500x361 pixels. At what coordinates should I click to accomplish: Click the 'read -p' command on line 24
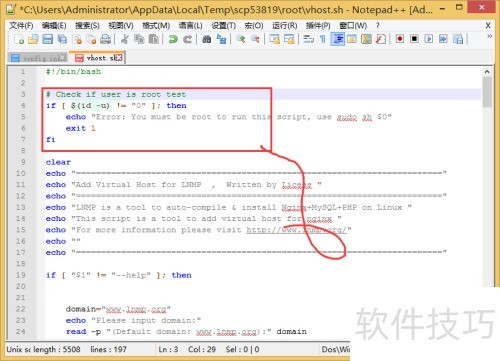pos(83,332)
